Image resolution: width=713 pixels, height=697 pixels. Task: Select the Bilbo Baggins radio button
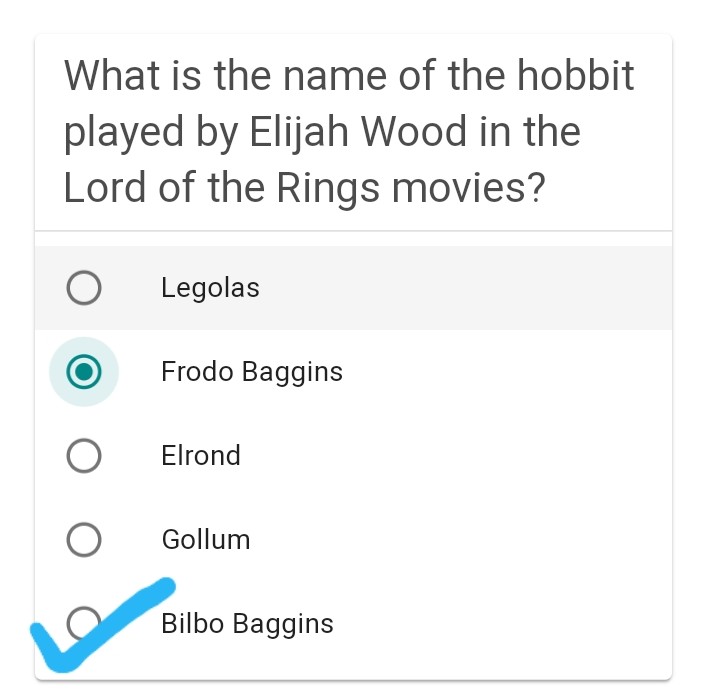pyautogui.click(x=84, y=622)
